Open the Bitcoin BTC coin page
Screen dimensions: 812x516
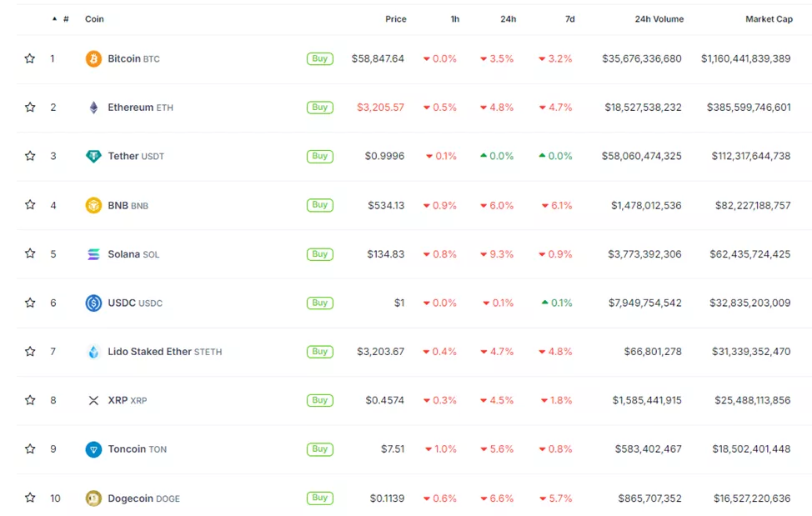pyautogui.click(x=133, y=58)
